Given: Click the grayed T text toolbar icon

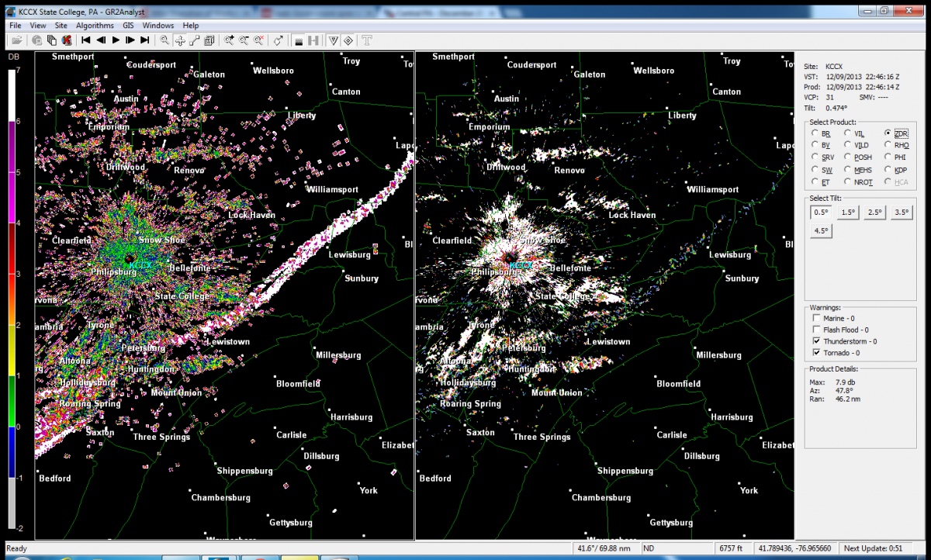Looking at the screenshot, I should pos(366,40).
